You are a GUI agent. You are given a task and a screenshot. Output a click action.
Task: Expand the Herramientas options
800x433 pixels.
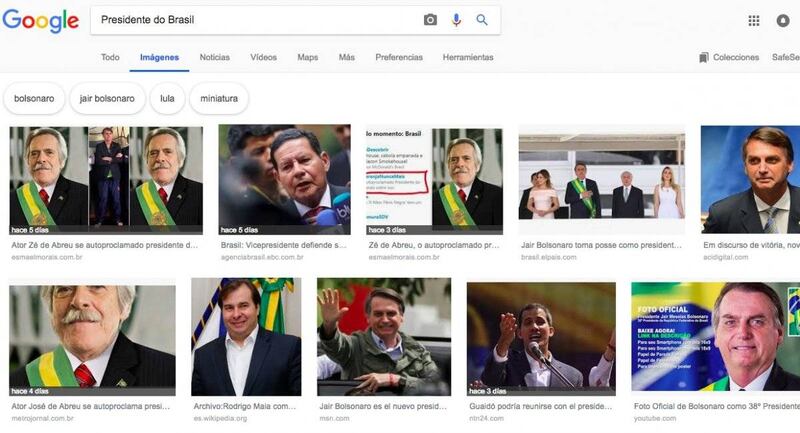click(x=468, y=58)
